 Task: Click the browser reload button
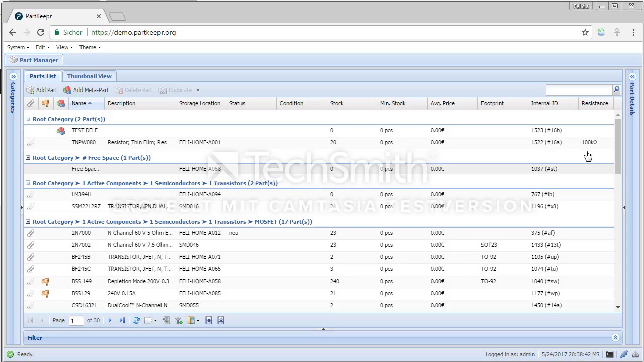[41, 32]
